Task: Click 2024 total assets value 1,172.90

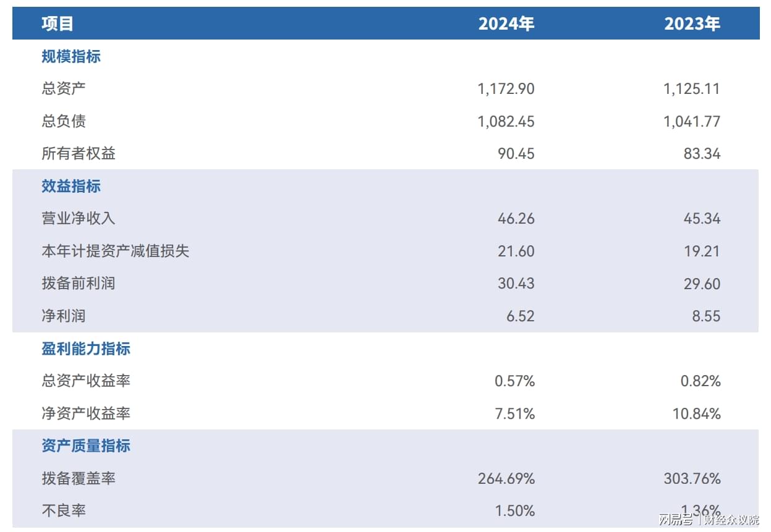Action: tap(506, 89)
